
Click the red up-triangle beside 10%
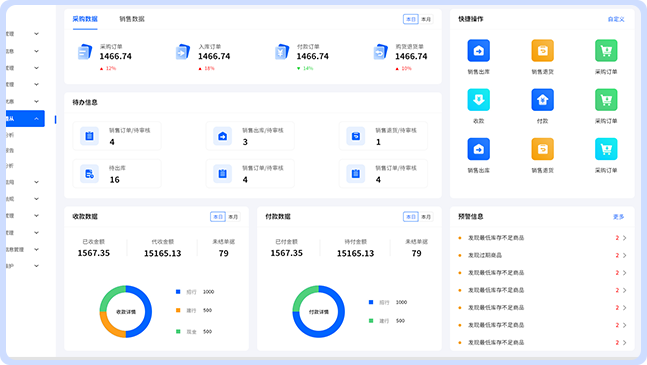click(x=397, y=68)
